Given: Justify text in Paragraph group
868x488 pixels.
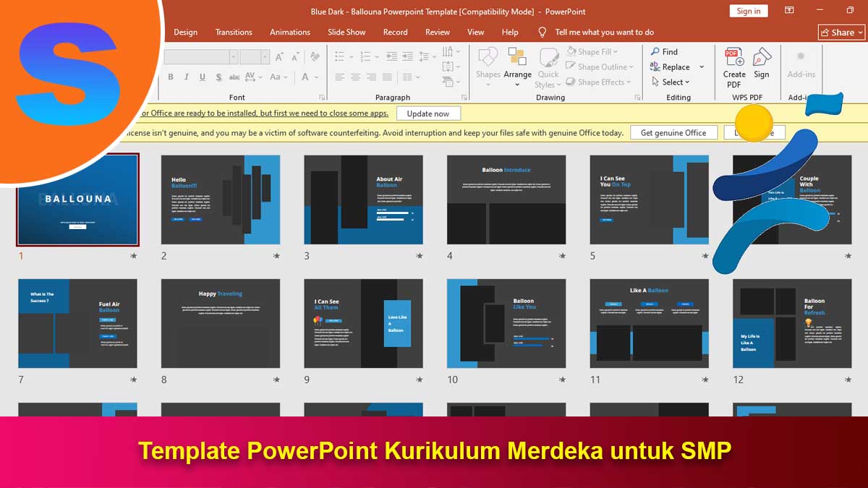Looking at the screenshot, I should tap(387, 77).
